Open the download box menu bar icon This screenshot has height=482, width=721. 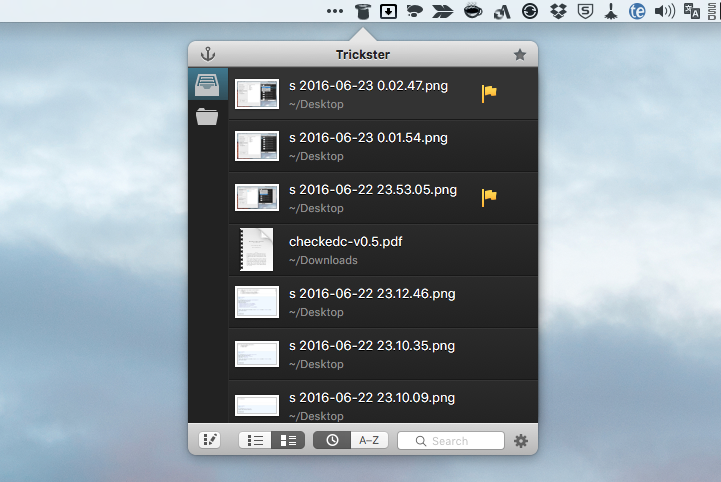click(x=389, y=11)
